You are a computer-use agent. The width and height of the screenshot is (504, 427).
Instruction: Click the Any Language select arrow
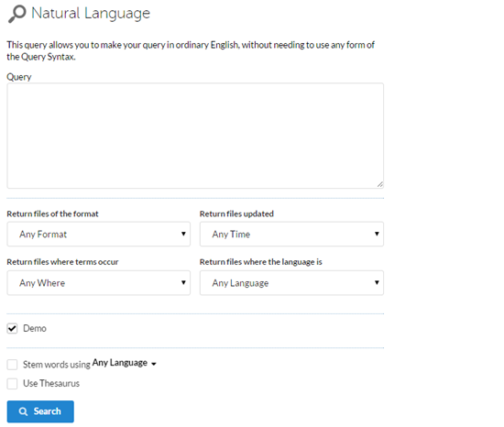point(377,282)
